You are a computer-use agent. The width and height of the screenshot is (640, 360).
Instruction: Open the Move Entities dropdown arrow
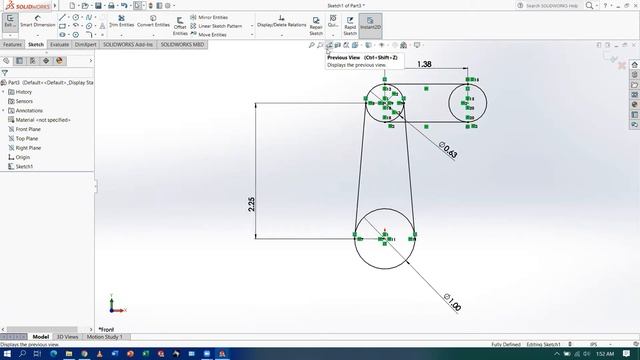[252, 35]
